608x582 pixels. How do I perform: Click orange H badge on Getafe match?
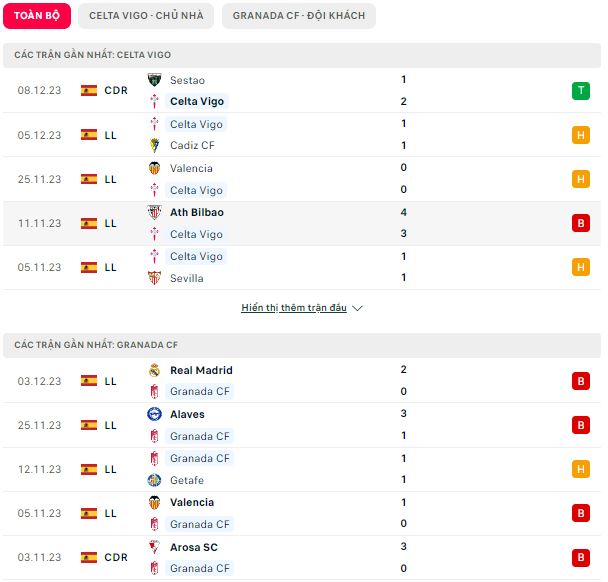(580, 469)
